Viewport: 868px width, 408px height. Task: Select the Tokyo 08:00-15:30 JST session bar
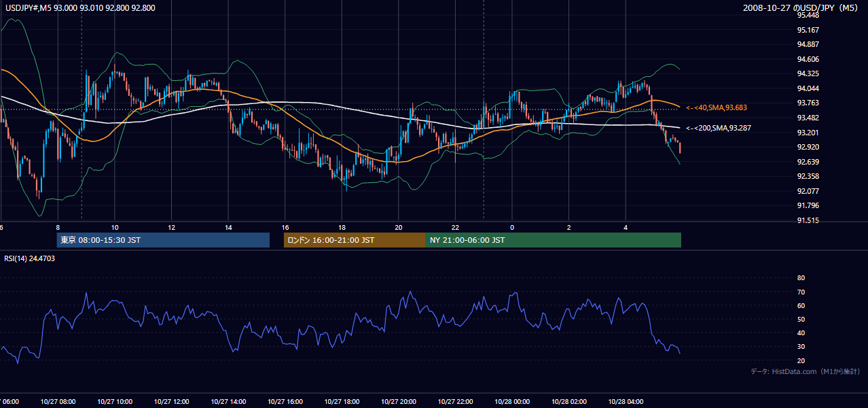tap(163, 240)
